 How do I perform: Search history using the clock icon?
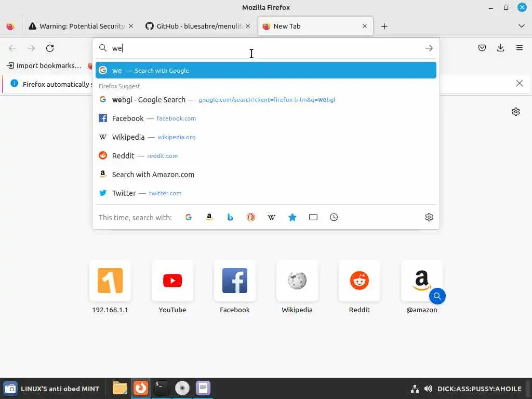[334, 217]
